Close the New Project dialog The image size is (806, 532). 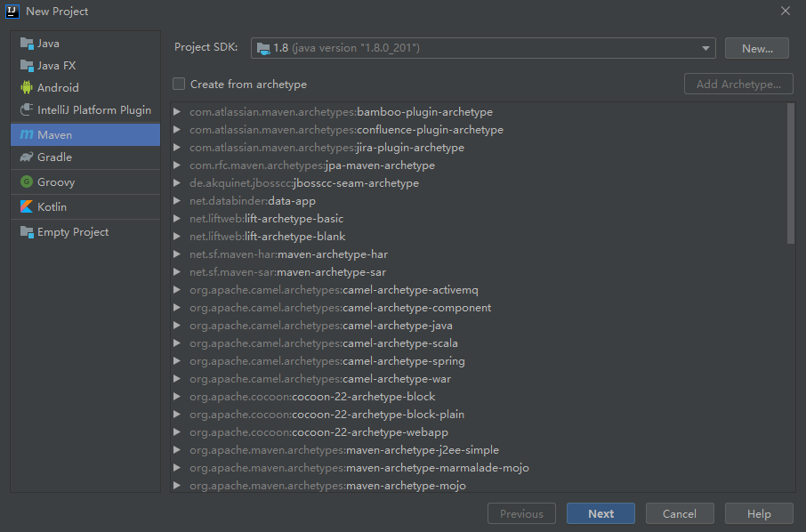(786, 11)
